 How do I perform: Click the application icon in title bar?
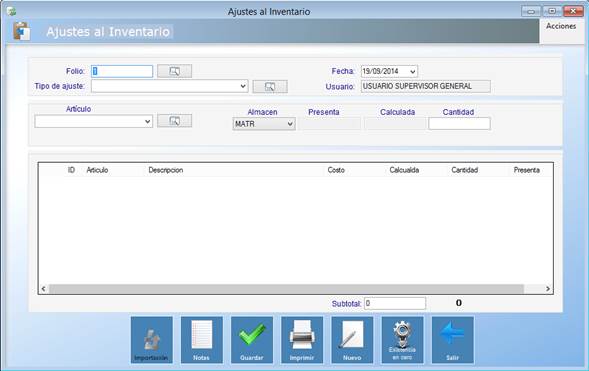(12, 11)
